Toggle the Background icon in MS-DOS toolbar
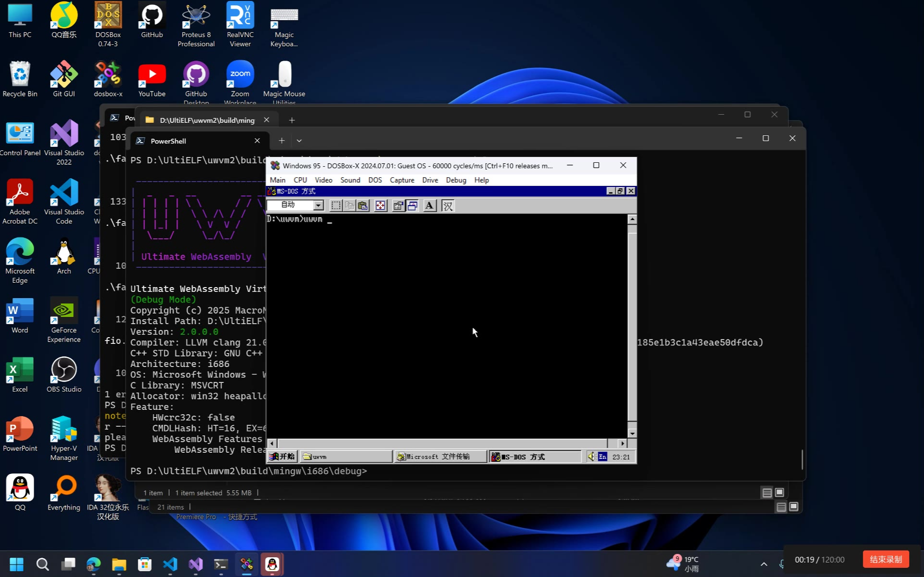 pyautogui.click(x=412, y=206)
